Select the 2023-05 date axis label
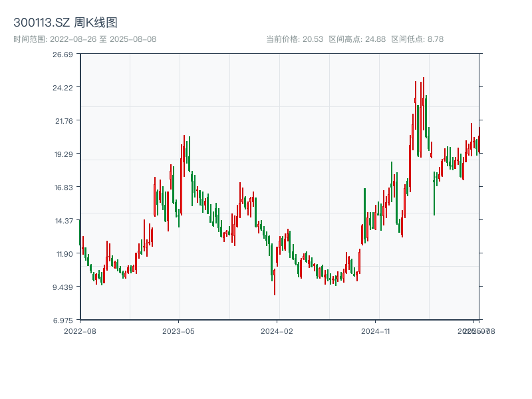 tap(178, 331)
